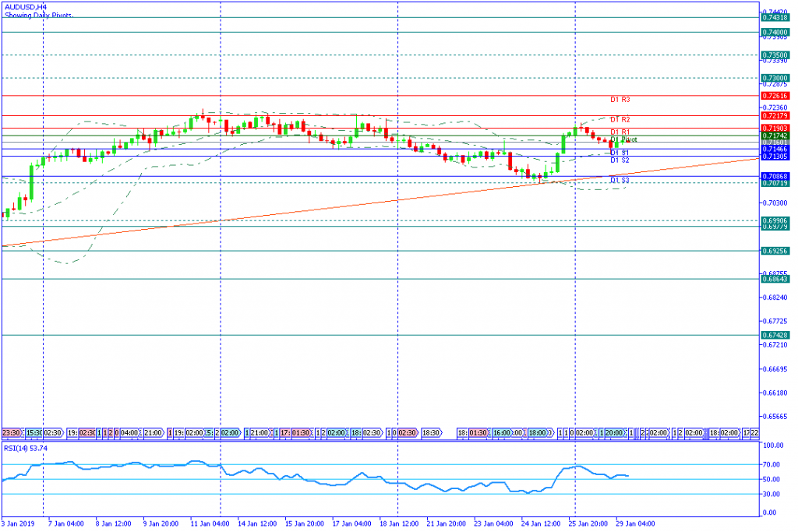Viewport: 798px width, 532px height.
Task: Select the 21:00 session marker near 9 Jan
Action: point(153,433)
